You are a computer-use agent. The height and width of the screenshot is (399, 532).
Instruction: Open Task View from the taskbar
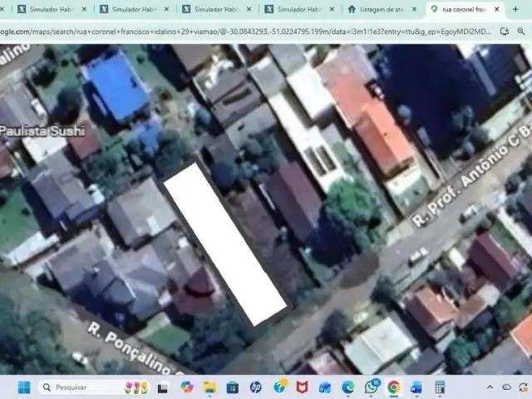coord(163,387)
